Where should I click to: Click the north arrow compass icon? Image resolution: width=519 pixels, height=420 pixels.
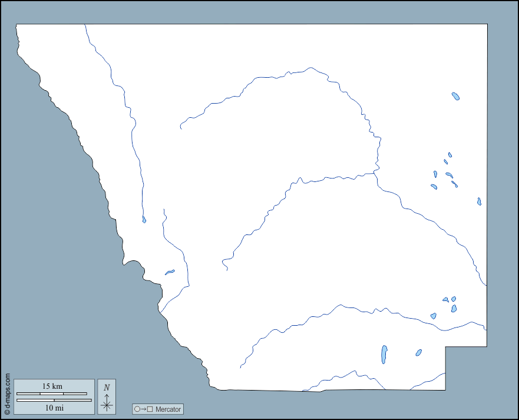point(107,402)
